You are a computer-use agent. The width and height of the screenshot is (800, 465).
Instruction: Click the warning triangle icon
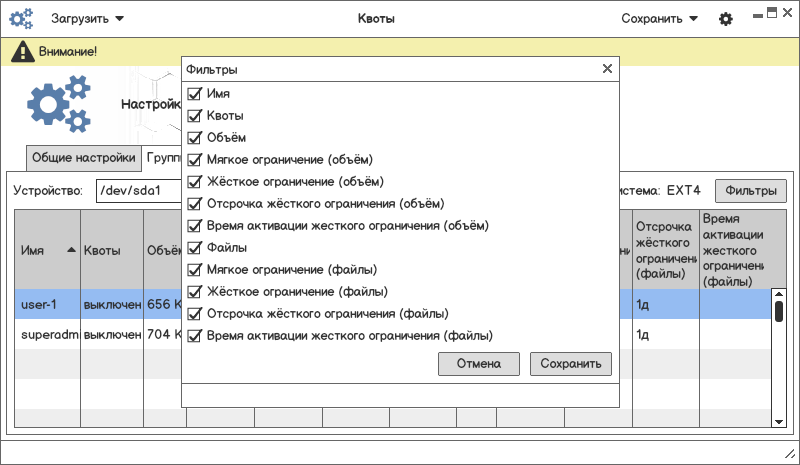[x=22, y=51]
